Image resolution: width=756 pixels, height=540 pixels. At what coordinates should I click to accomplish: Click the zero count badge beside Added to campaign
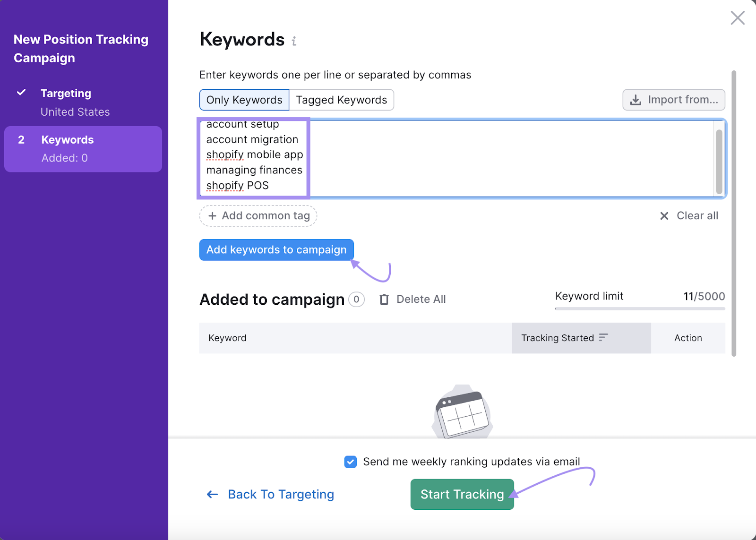pyautogui.click(x=357, y=299)
